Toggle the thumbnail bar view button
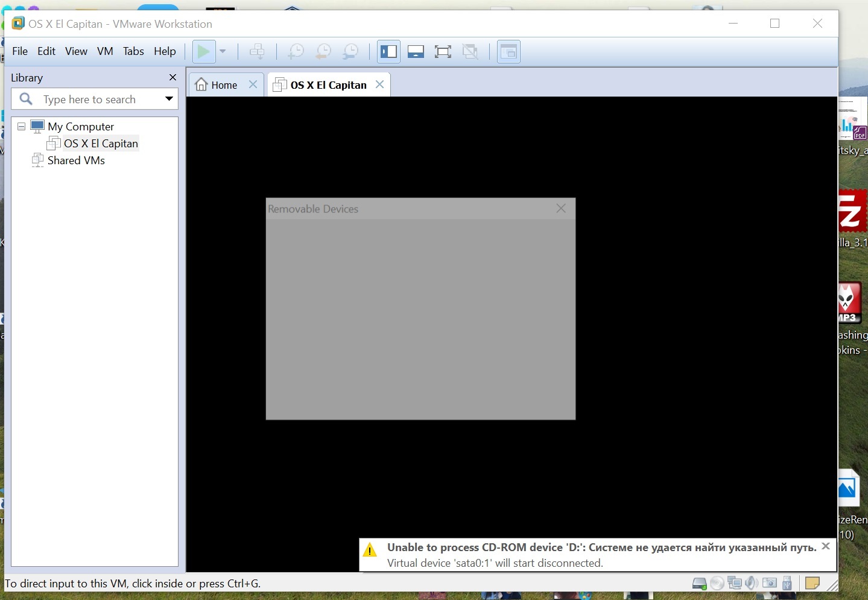The image size is (868, 600). pos(416,51)
